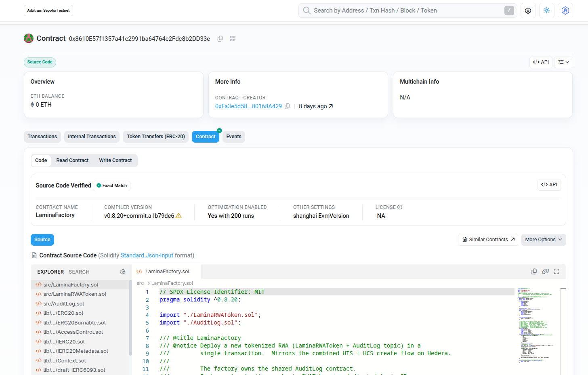588x375 pixels.
Task: Click the contract identicon avatar
Action: pyautogui.click(x=29, y=38)
